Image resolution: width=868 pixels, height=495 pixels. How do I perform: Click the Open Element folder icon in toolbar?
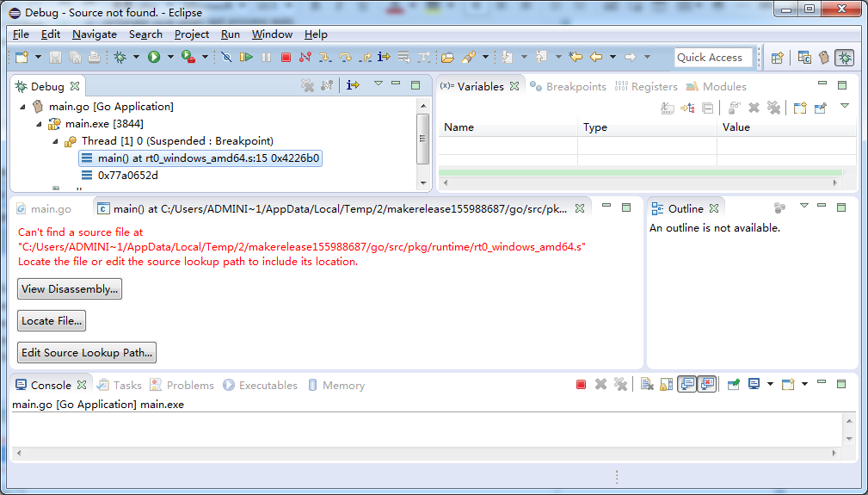pos(448,57)
